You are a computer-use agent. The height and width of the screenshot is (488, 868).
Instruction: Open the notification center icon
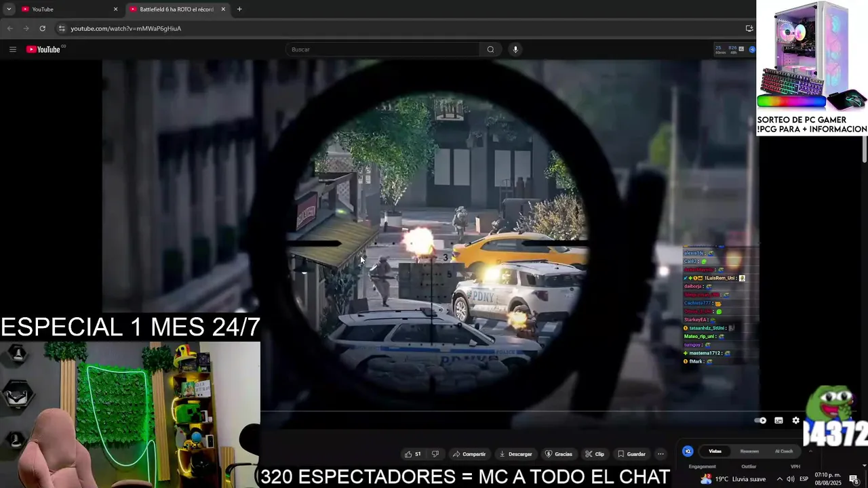854,479
